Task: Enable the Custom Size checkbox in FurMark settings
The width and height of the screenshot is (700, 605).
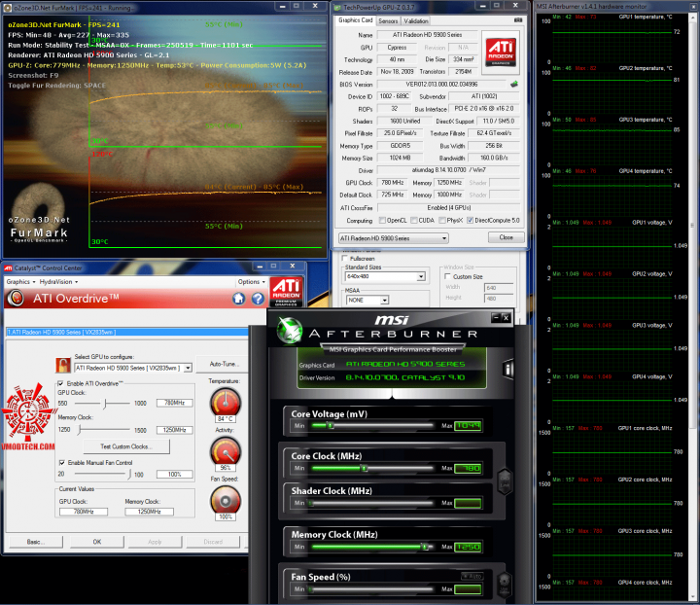Action: (448, 277)
